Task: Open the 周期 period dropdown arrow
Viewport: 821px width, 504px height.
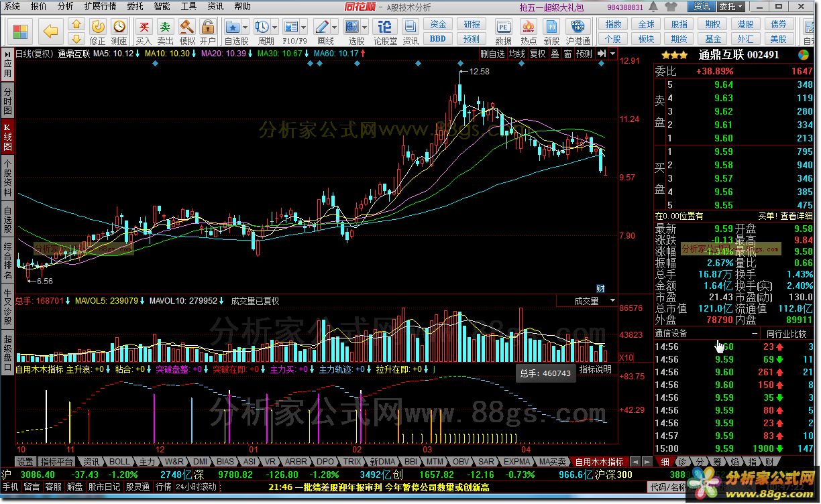Action: coord(275,27)
